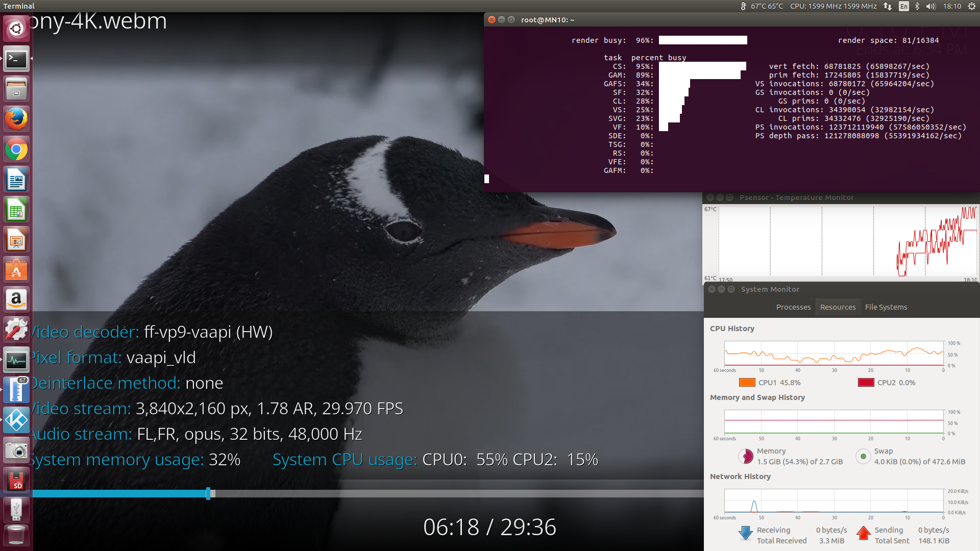The height and width of the screenshot is (551, 980).
Task: Click the Receiving blue arrow icon
Action: point(746,533)
